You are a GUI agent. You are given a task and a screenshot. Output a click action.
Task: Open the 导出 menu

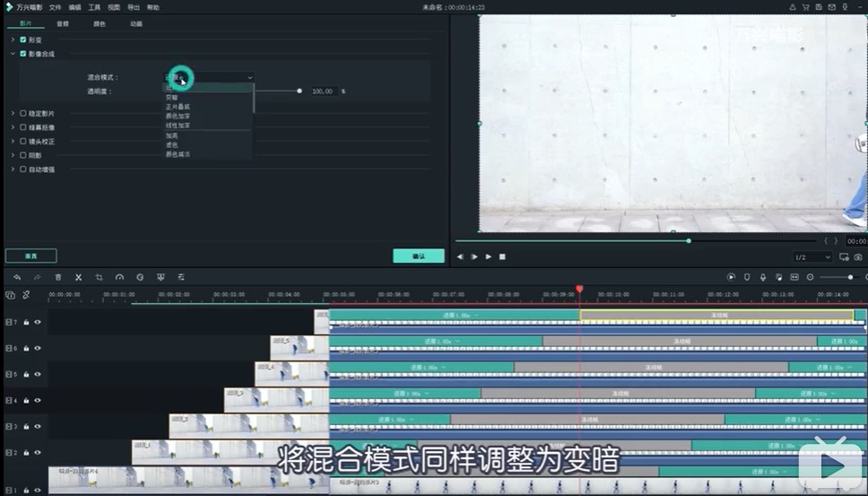click(134, 7)
